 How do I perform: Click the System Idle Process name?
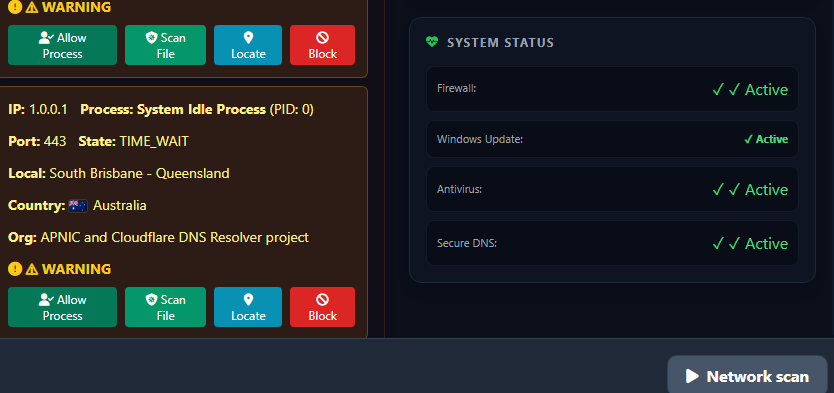pyautogui.click(x=201, y=110)
